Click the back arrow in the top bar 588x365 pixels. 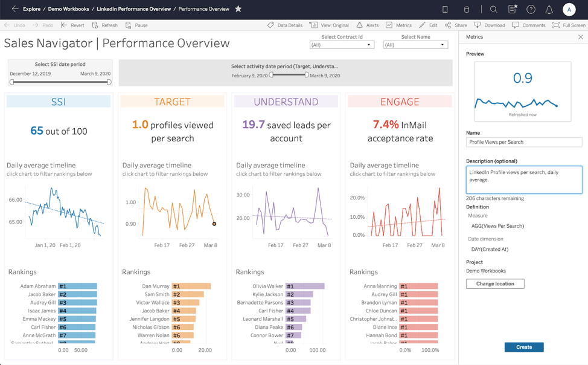pos(15,8)
